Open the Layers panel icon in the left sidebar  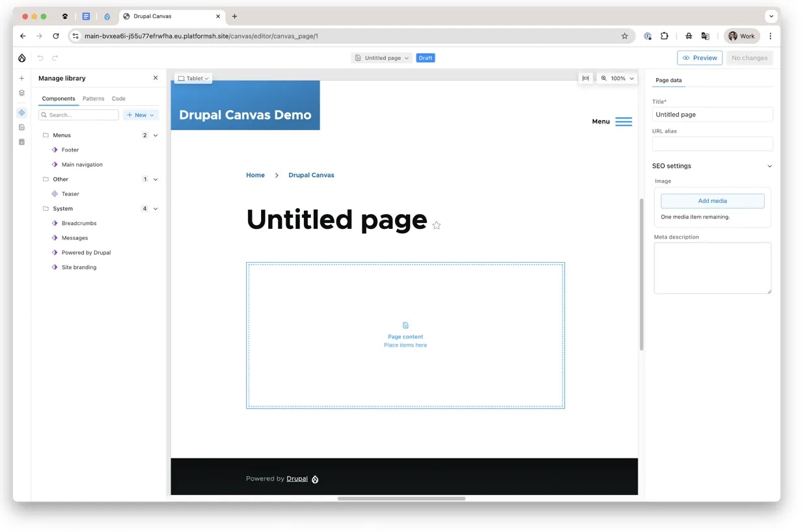[x=21, y=93]
